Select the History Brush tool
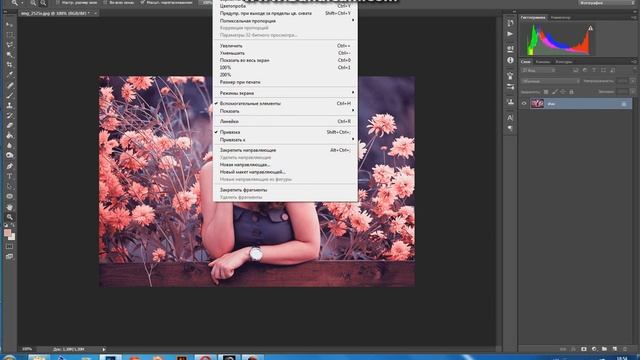Image resolution: width=640 pixels, height=360 pixels. (9, 116)
